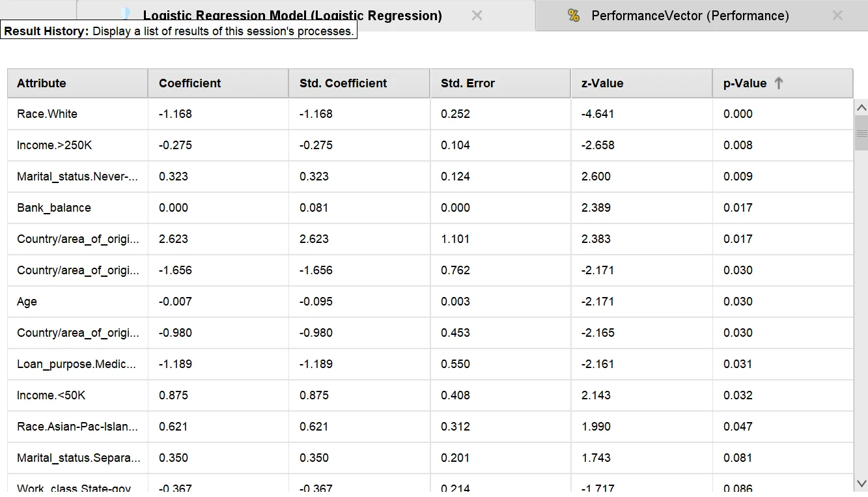The image size is (868, 497).
Task: Click the z-Value 1.743 cell
Action: coord(642,458)
